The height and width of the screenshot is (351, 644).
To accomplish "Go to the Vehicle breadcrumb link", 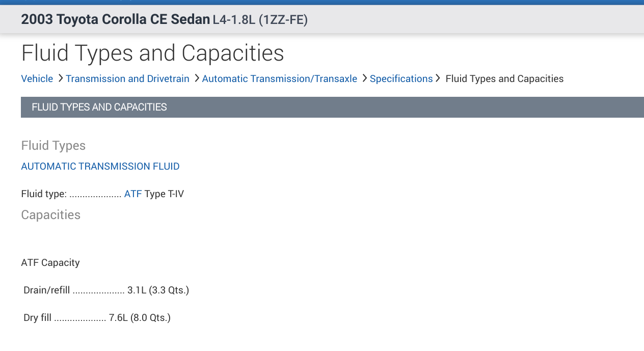I will click(37, 78).
